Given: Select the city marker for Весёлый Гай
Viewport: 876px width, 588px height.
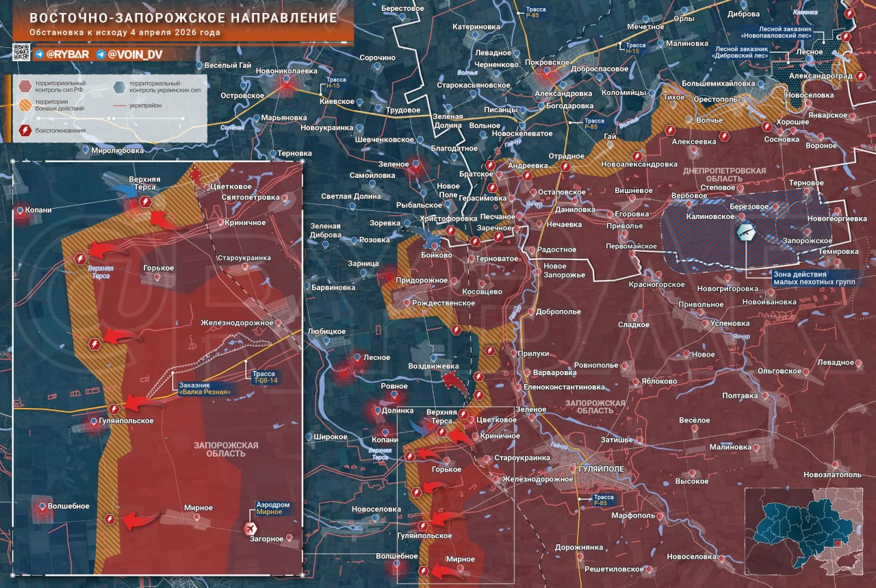Looking at the screenshot, I should click(x=199, y=66).
